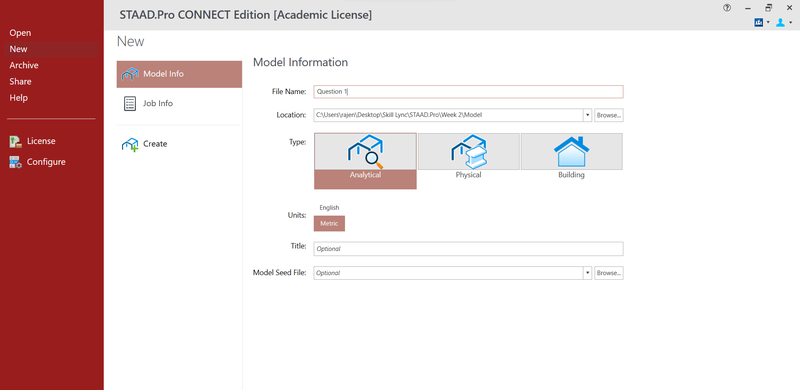The height and width of the screenshot is (390, 800).
Task: Click the Job Info document icon
Action: [130, 104]
